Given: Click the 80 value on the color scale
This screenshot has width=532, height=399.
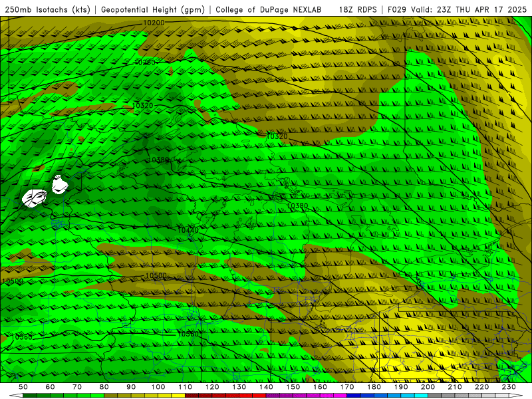Looking at the screenshot, I should click(x=104, y=387).
